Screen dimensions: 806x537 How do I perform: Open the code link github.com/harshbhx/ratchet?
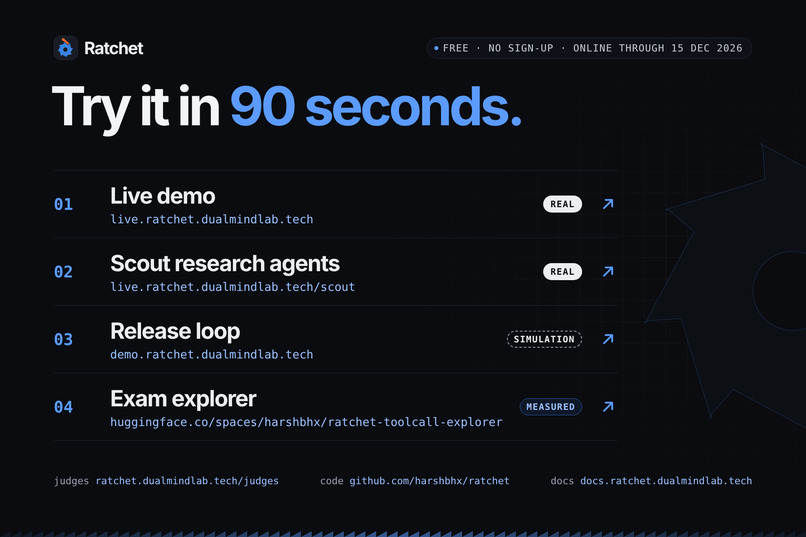429,481
